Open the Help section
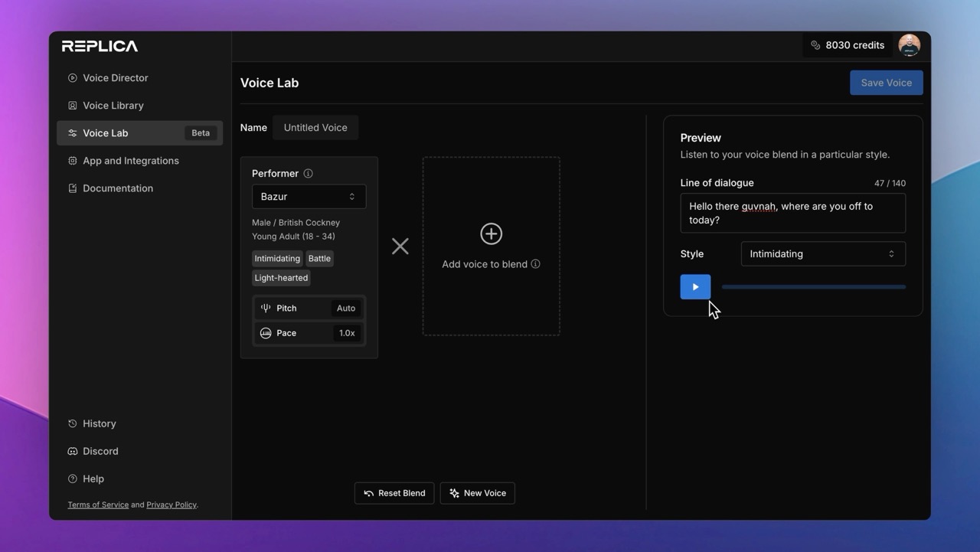This screenshot has width=980, height=552. point(93,478)
